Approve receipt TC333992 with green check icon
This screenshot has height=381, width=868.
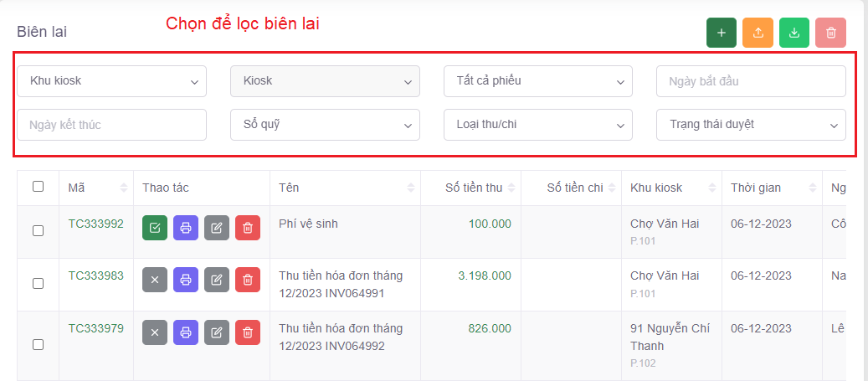155,228
